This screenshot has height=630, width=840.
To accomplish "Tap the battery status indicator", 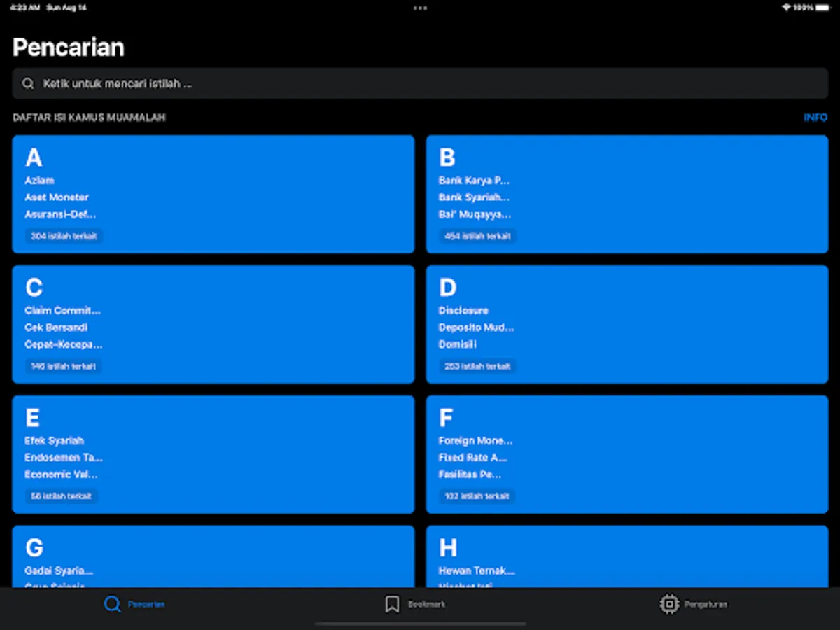I will 813,8.
